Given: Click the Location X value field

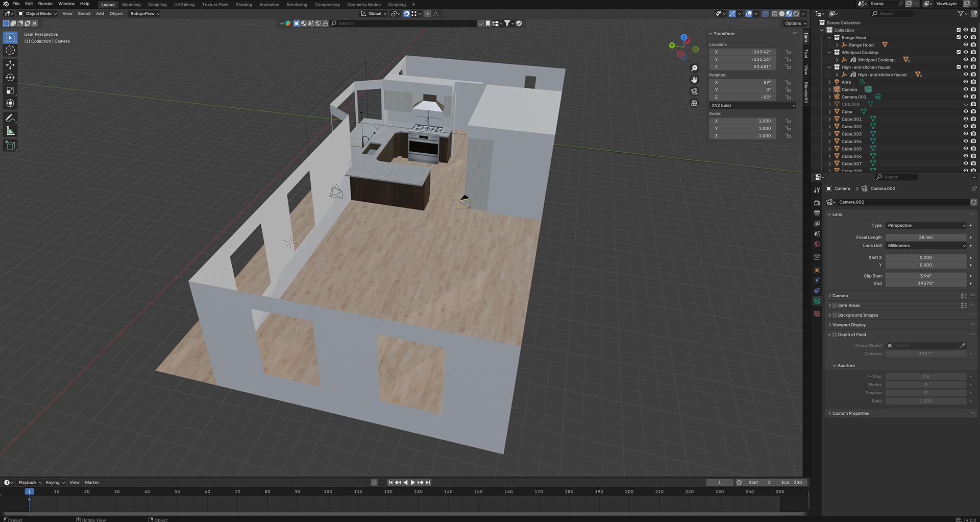Looking at the screenshot, I should (743, 52).
